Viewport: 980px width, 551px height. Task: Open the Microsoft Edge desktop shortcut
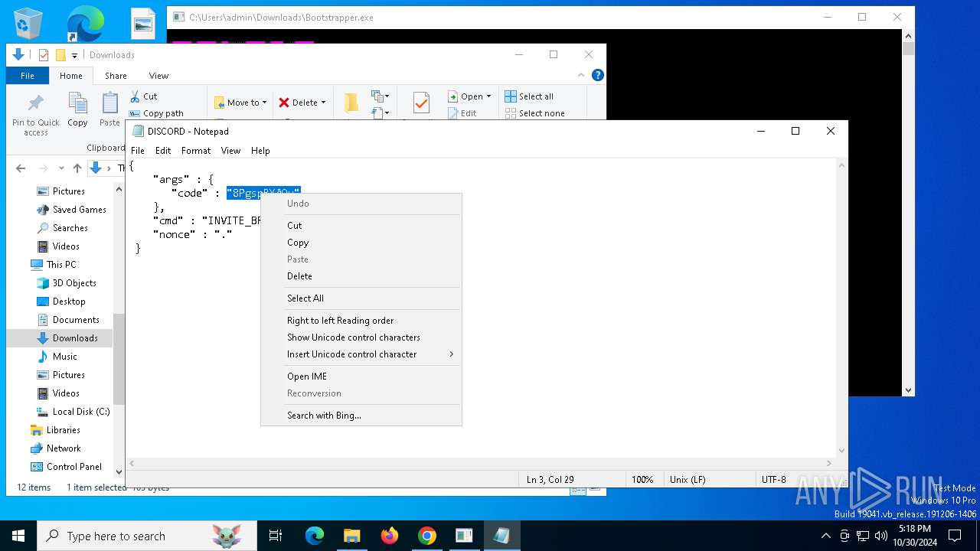pos(85,23)
